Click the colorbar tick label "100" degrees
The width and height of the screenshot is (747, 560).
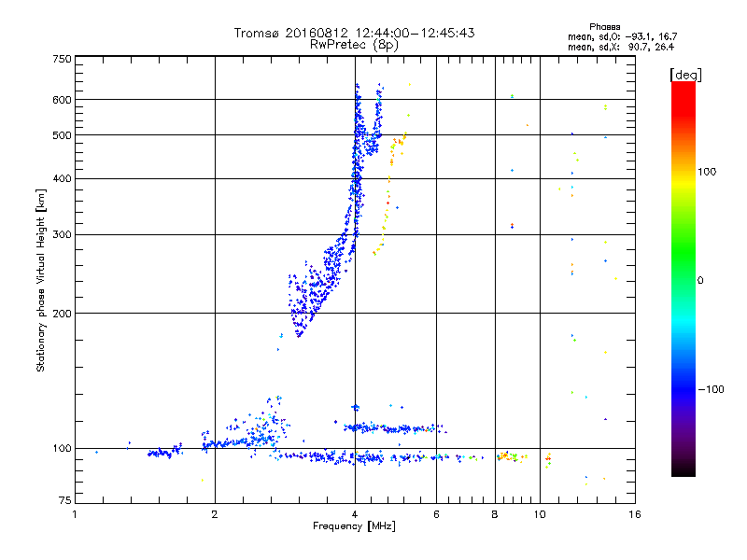pyautogui.click(x=707, y=172)
